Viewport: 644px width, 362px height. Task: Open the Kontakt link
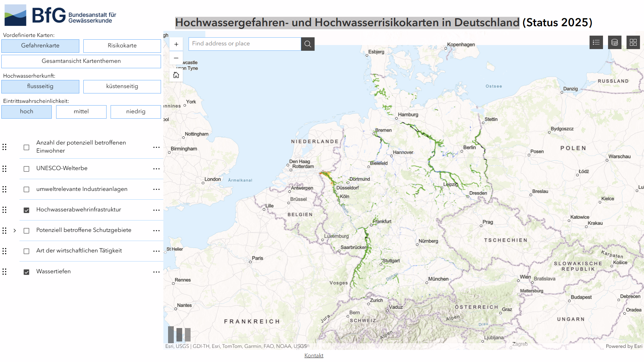pyautogui.click(x=313, y=355)
